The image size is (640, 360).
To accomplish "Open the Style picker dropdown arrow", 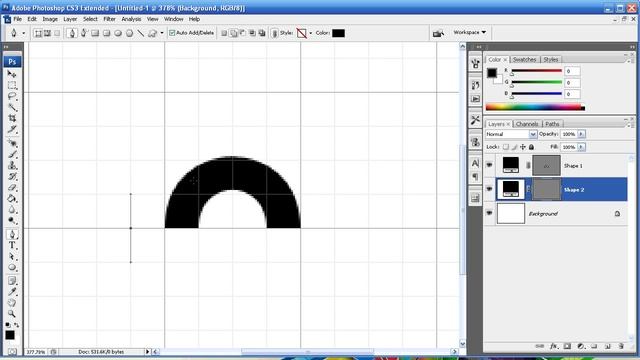I will (x=311, y=33).
